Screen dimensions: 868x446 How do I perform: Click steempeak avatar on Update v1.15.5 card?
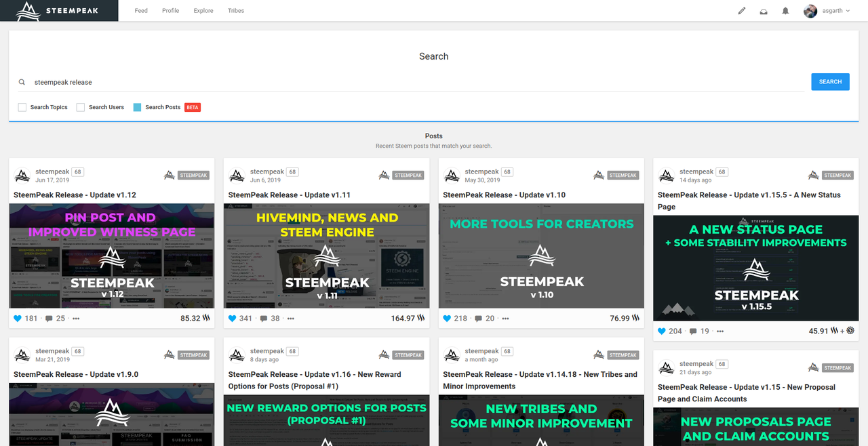coord(667,176)
